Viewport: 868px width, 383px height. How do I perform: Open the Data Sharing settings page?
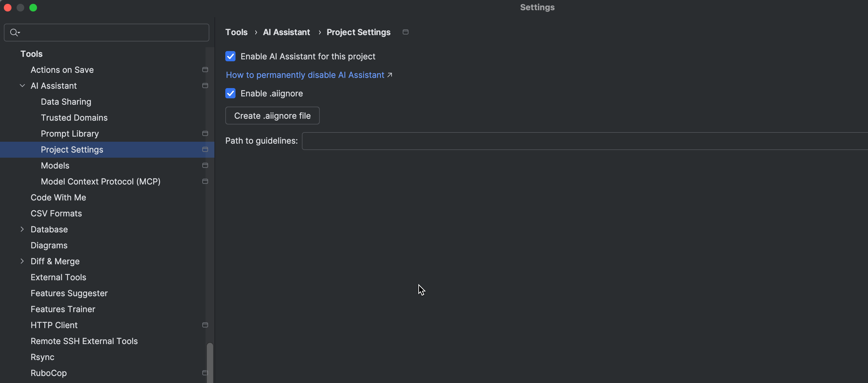pyautogui.click(x=66, y=102)
